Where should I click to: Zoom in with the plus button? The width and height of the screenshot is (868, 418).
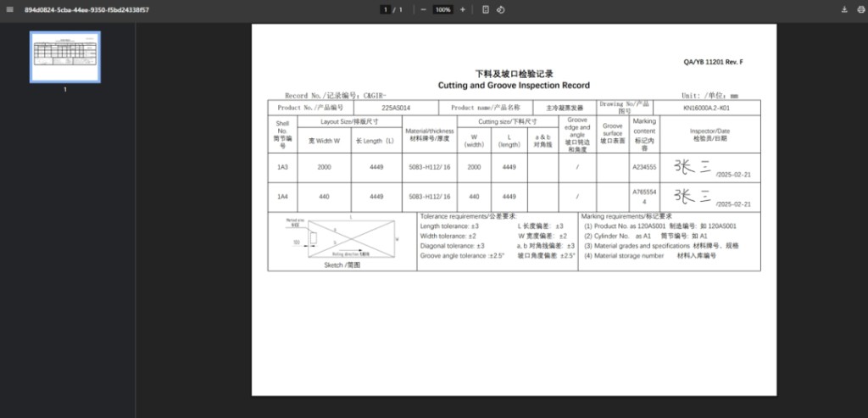463,9
